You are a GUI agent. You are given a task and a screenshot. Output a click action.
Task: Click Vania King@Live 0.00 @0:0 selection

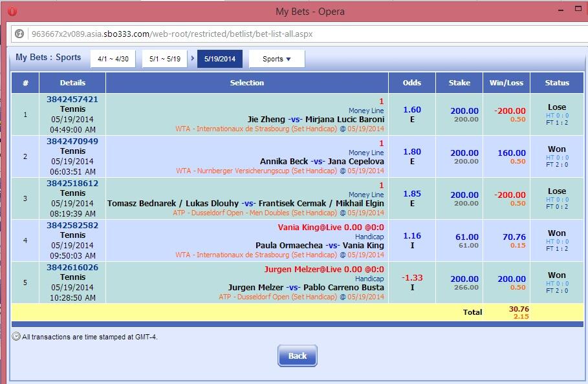pyautogui.click(x=331, y=227)
